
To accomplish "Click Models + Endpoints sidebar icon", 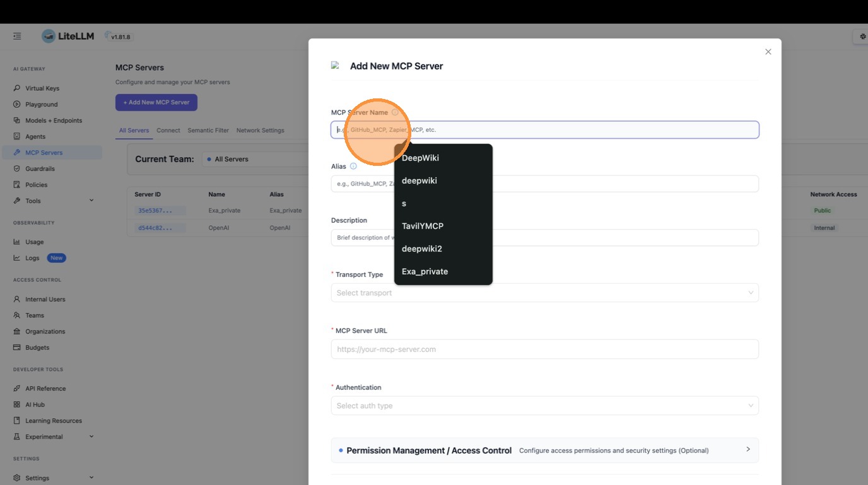I will click(17, 120).
